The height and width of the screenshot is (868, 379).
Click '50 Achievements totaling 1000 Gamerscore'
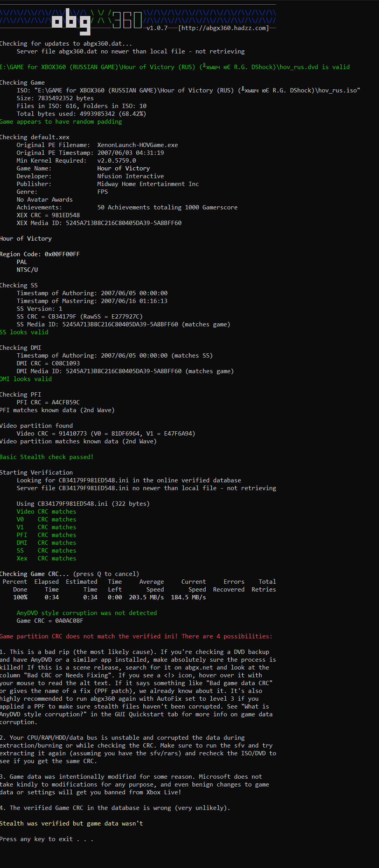click(x=167, y=207)
